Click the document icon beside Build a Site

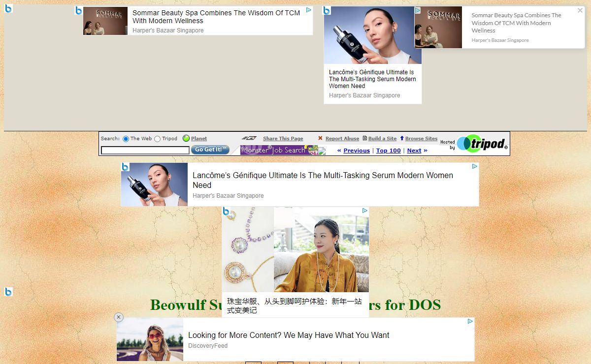(x=365, y=138)
